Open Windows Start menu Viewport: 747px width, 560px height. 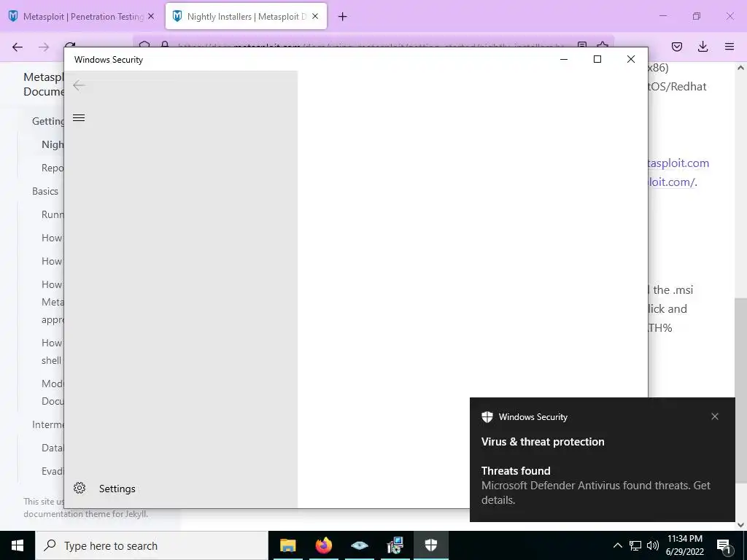click(18, 545)
